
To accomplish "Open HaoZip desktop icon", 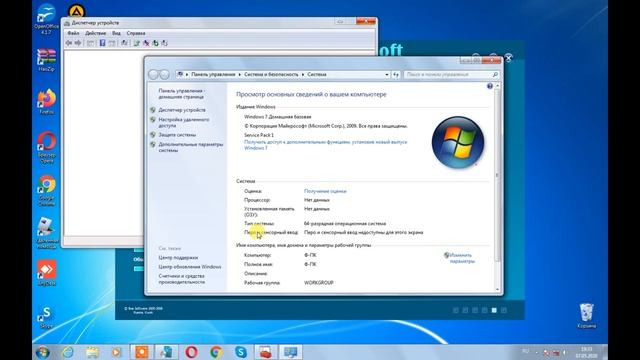I will (46, 59).
